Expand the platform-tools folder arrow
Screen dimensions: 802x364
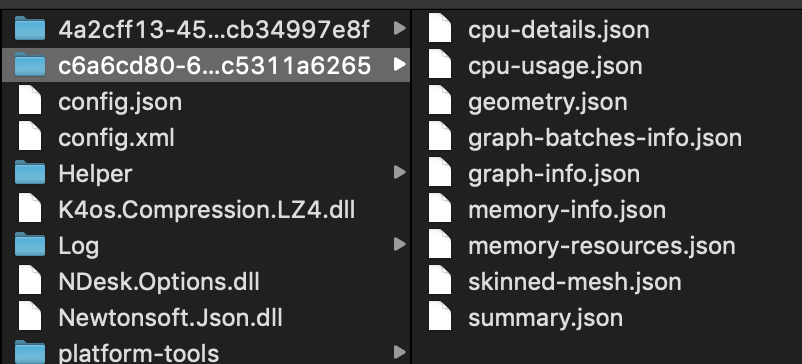400,352
